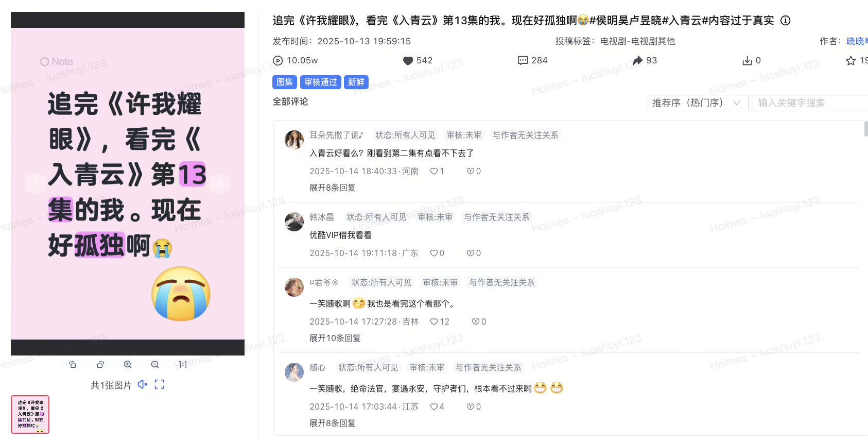
Task: Click the comment icon showing 284
Action: point(523,60)
